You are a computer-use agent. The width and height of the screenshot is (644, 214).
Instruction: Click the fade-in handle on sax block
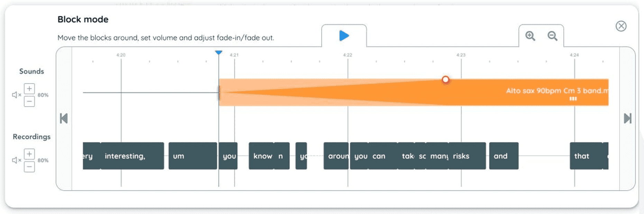(x=445, y=80)
